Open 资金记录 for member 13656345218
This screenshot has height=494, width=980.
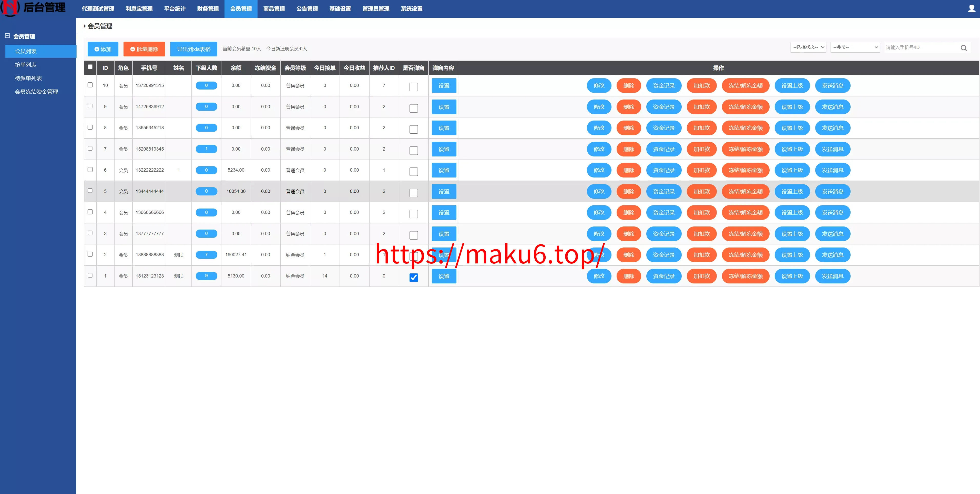click(x=663, y=128)
